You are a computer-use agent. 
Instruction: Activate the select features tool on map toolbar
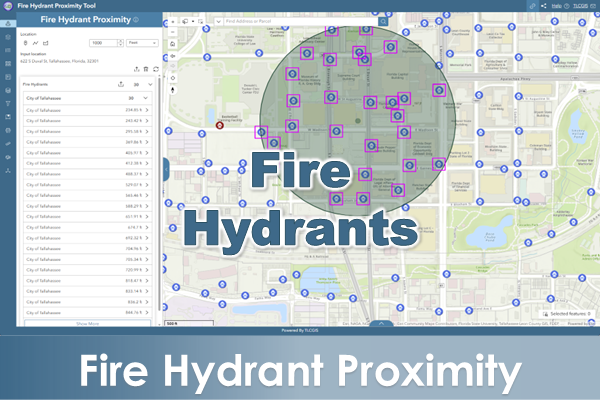tap(185, 22)
